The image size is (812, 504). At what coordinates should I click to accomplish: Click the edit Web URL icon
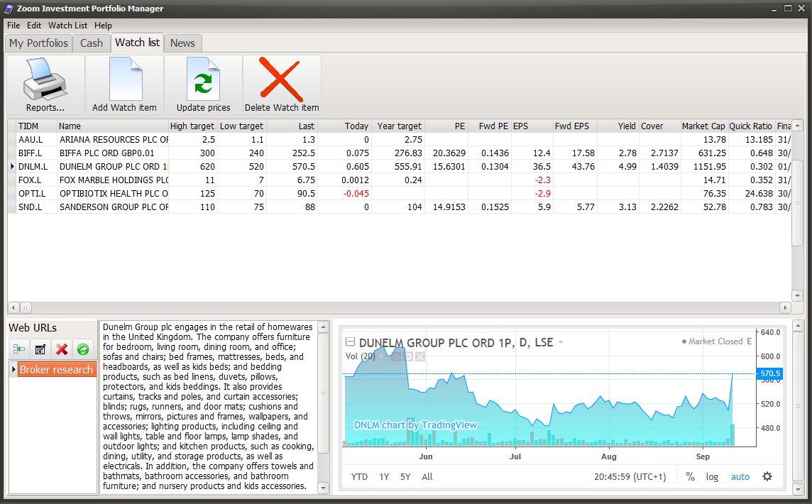pyautogui.click(x=40, y=349)
